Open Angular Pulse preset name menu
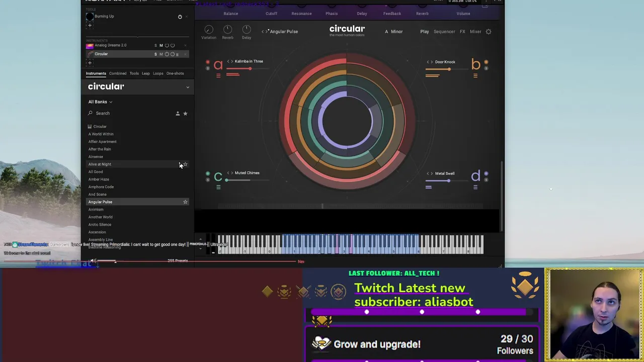Viewport: 644px width, 362px height. (284, 32)
